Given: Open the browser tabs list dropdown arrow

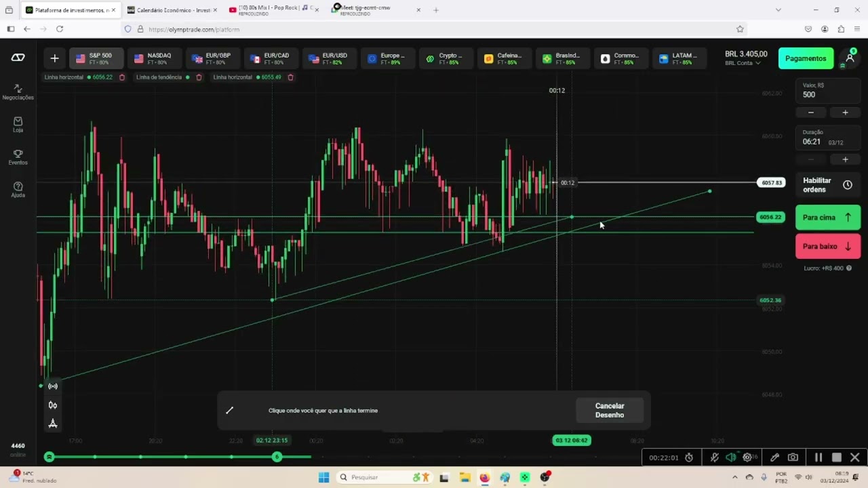Looking at the screenshot, I should click(778, 10).
